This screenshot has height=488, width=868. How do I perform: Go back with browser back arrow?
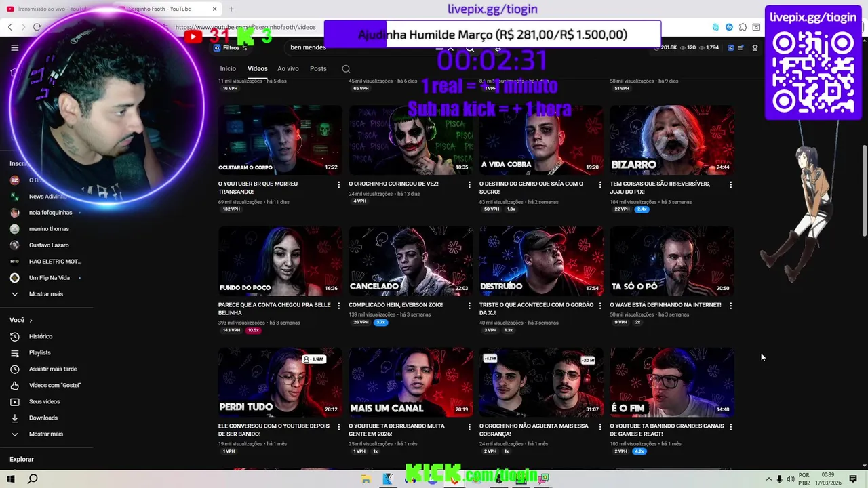(9, 27)
